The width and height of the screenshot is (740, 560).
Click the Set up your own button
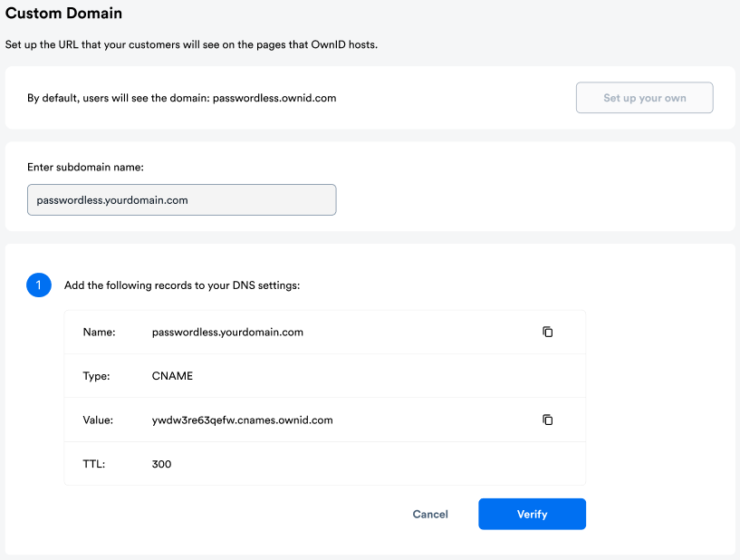644,97
